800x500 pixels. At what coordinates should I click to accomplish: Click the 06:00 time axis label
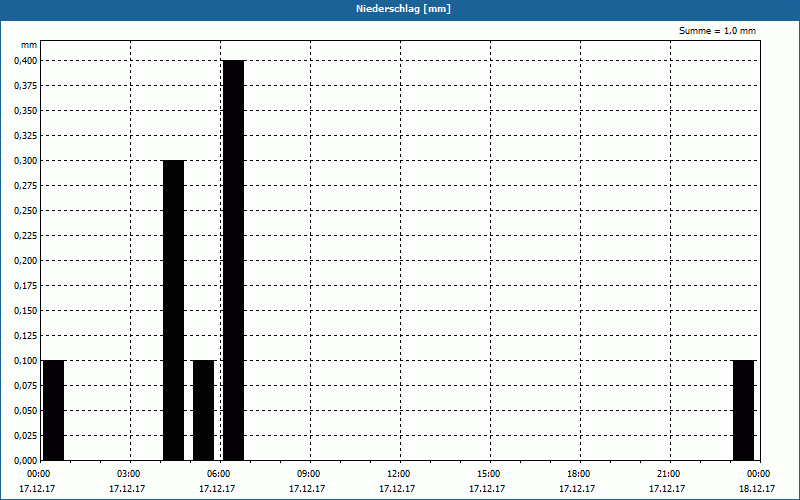219,474
